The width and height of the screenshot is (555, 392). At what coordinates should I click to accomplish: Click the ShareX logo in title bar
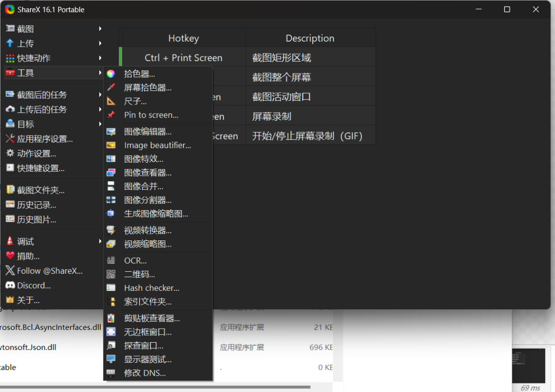[x=10, y=10]
